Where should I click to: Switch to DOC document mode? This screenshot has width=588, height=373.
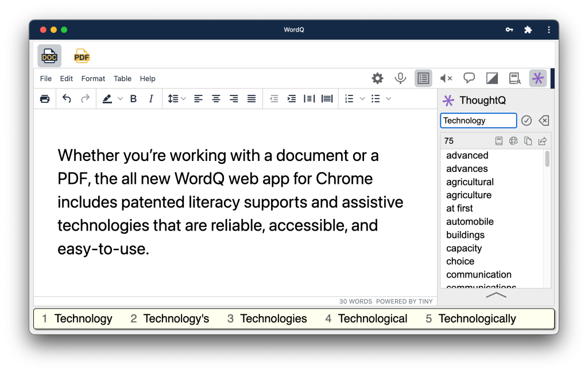49,56
